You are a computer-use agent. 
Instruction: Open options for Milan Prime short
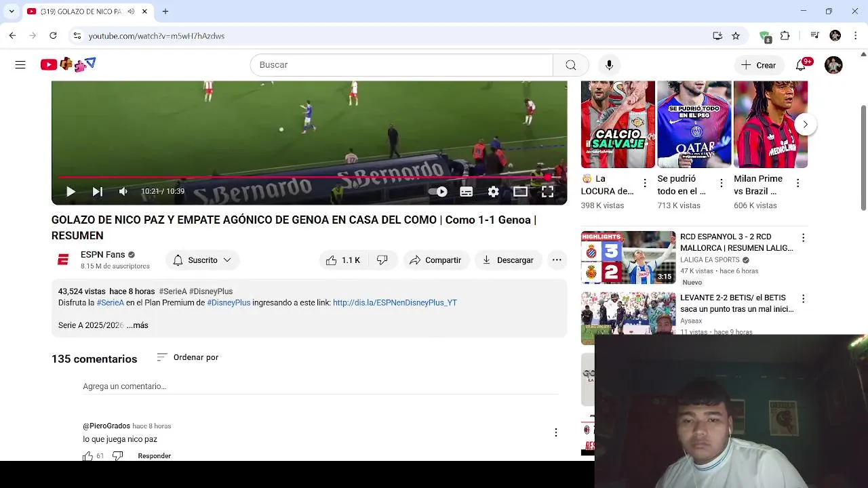click(x=797, y=183)
